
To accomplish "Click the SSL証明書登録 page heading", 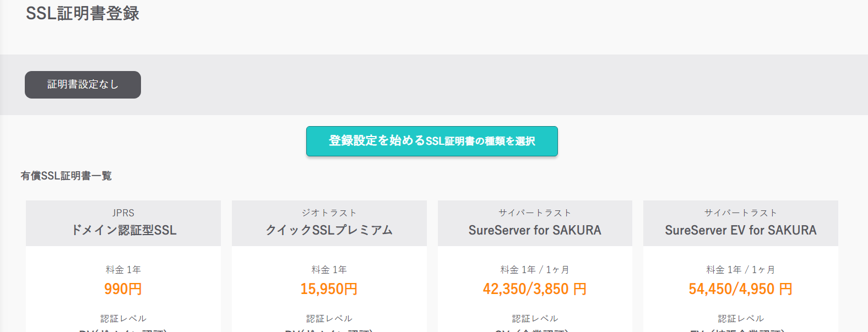I will [83, 13].
